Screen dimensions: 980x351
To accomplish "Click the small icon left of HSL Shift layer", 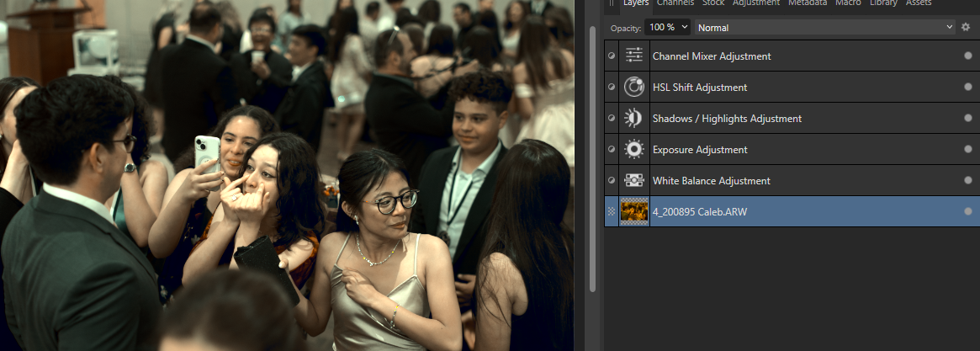I will 612,88.
